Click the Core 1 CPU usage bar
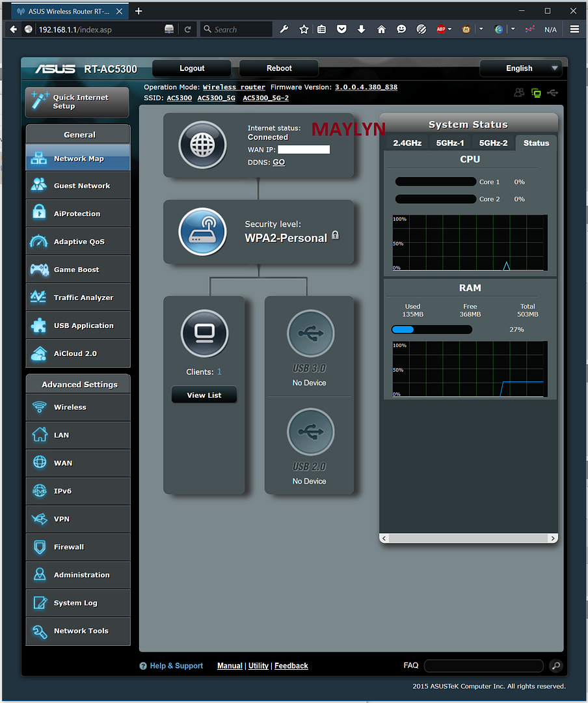Viewport: 588px width, 703px height. click(436, 182)
